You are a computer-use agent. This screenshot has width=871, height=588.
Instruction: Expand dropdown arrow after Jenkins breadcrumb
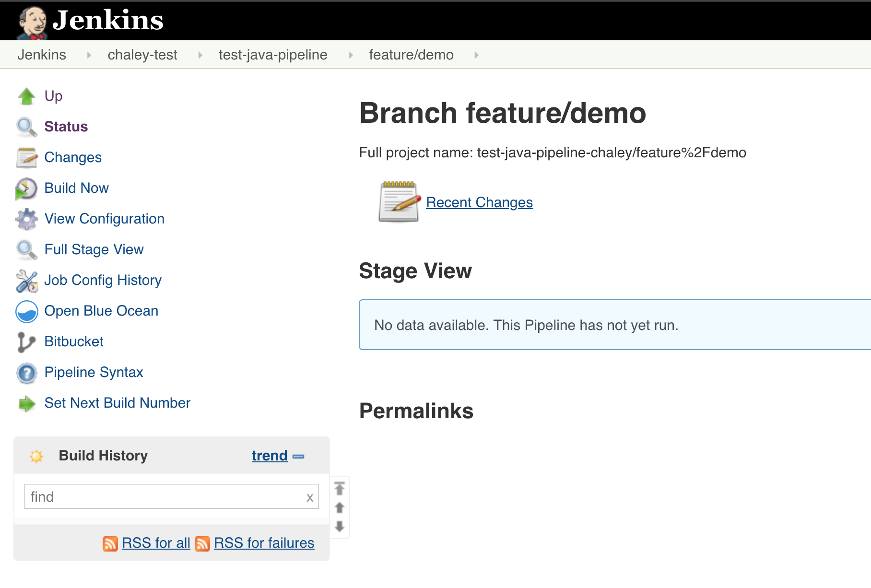[x=89, y=55]
